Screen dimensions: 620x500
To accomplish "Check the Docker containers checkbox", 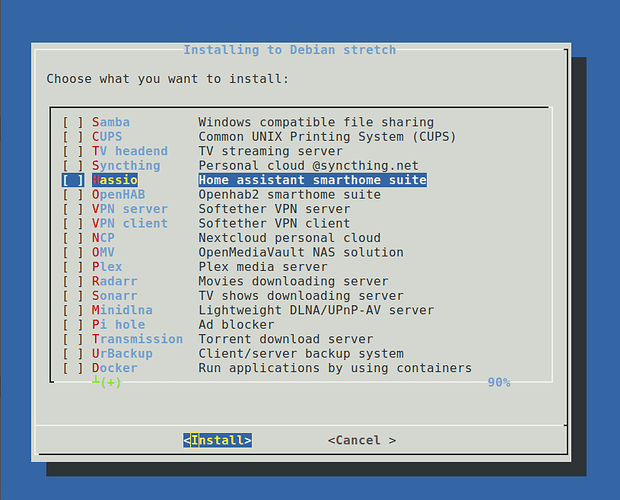I will tap(73, 368).
